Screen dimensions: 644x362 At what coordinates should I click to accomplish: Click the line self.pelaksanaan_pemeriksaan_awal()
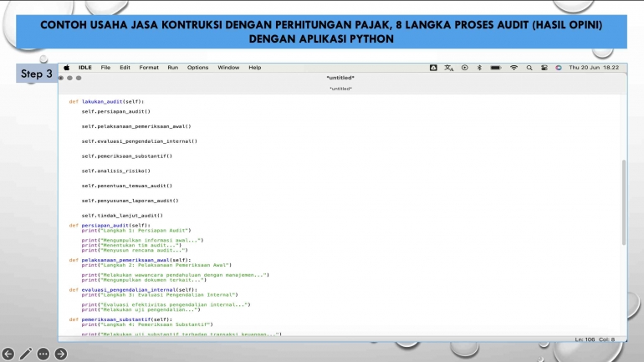[x=136, y=126]
